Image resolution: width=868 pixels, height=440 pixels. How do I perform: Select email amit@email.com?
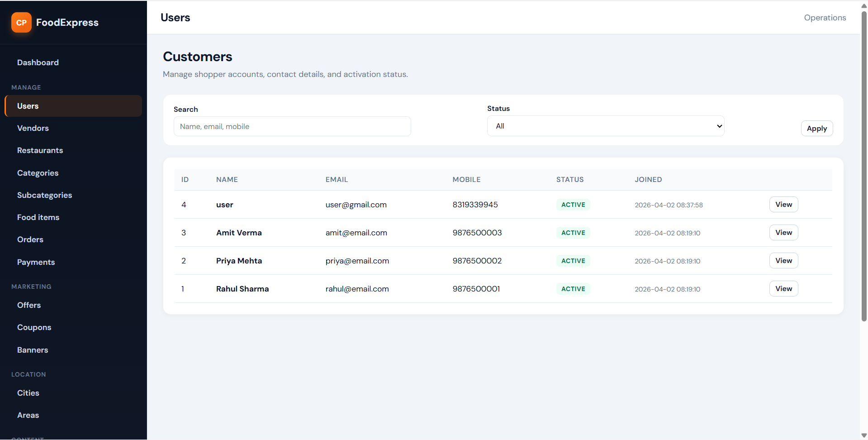coord(356,233)
